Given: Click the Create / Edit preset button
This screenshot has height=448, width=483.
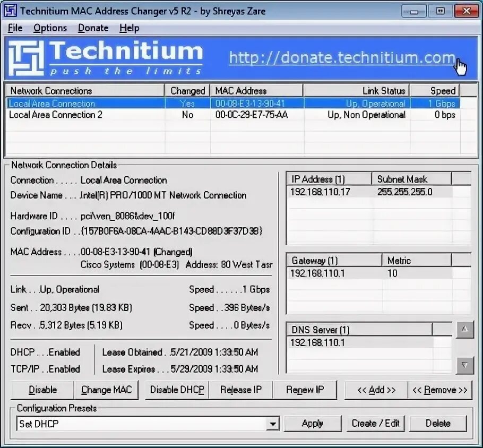Looking at the screenshot, I should [375, 424].
